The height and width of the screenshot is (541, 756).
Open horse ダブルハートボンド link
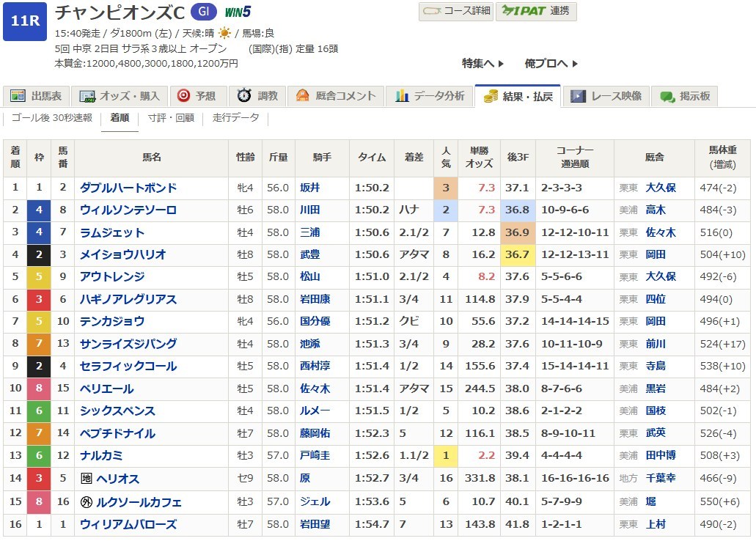(128, 188)
